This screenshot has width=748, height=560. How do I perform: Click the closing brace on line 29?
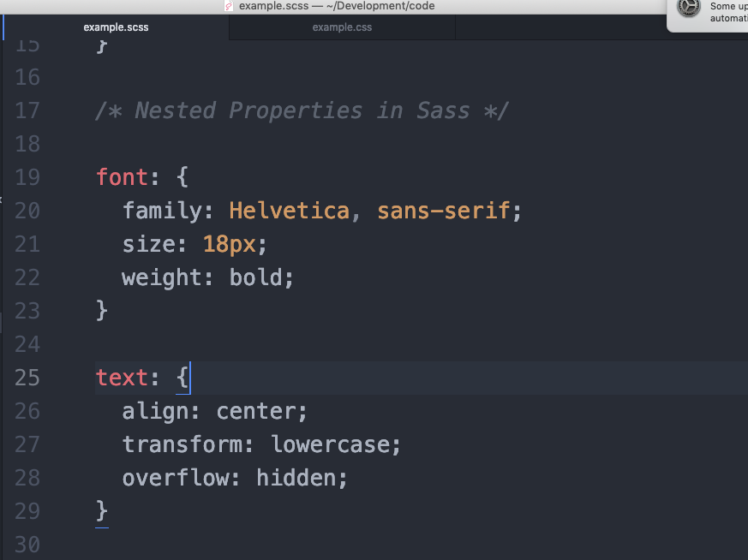pos(102,511)
